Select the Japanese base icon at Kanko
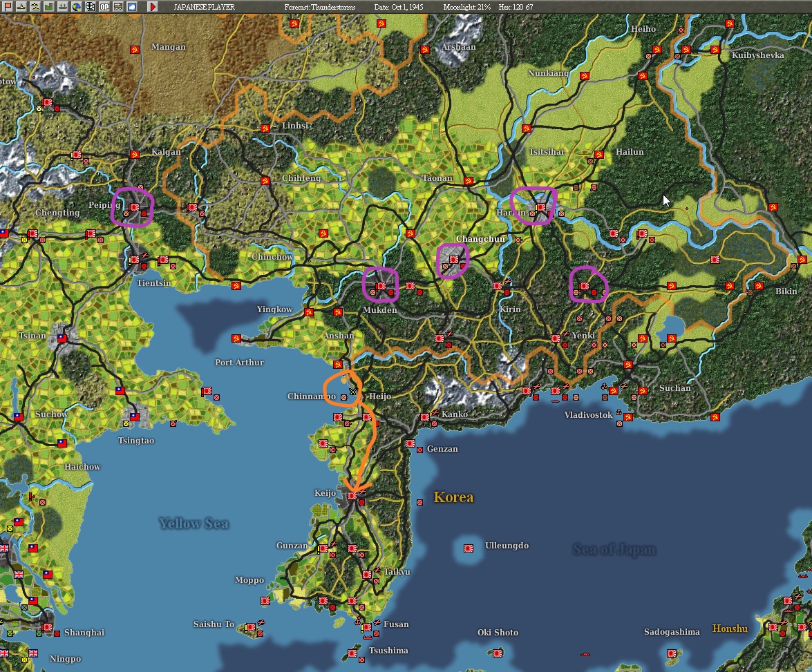This screenshot has height=672, width=812. tap(425, 416)
